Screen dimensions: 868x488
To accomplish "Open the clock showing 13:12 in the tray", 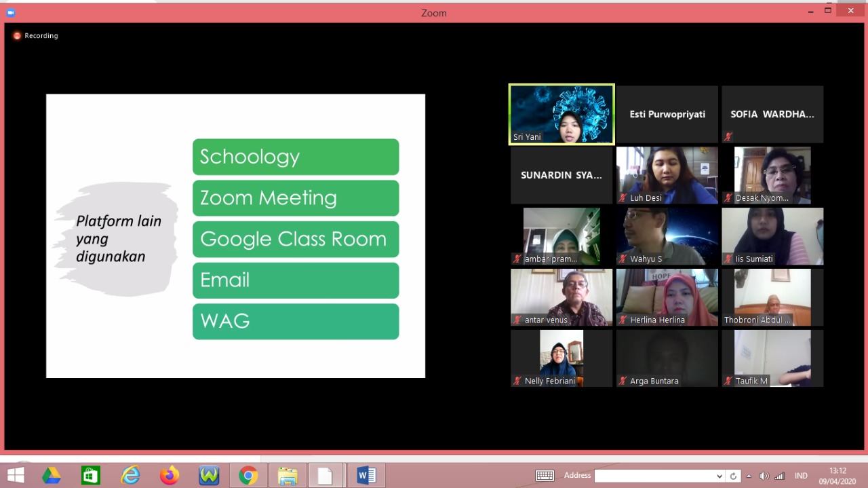I will (x=837, y=476).
